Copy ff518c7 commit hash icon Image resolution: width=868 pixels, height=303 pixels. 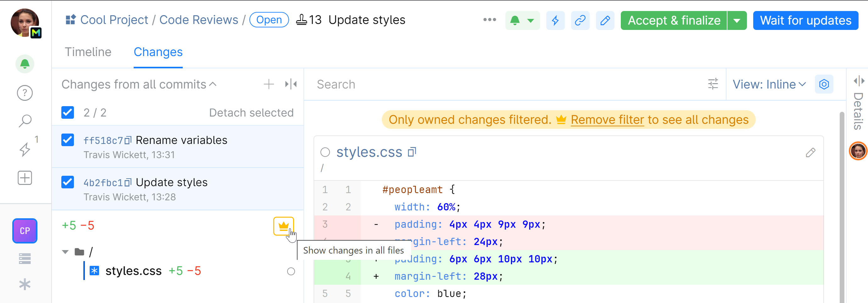pos(128,140)
